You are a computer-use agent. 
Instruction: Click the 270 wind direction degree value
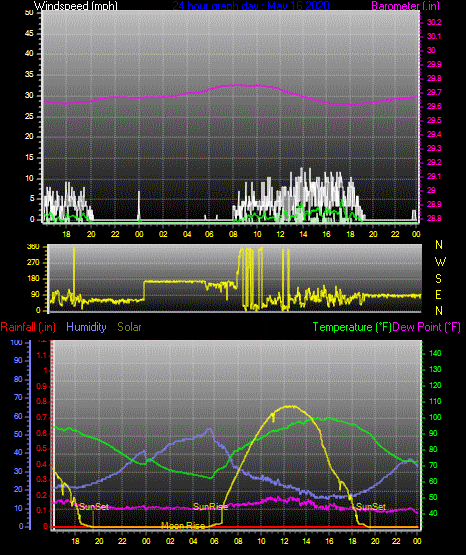click(33, 263)
